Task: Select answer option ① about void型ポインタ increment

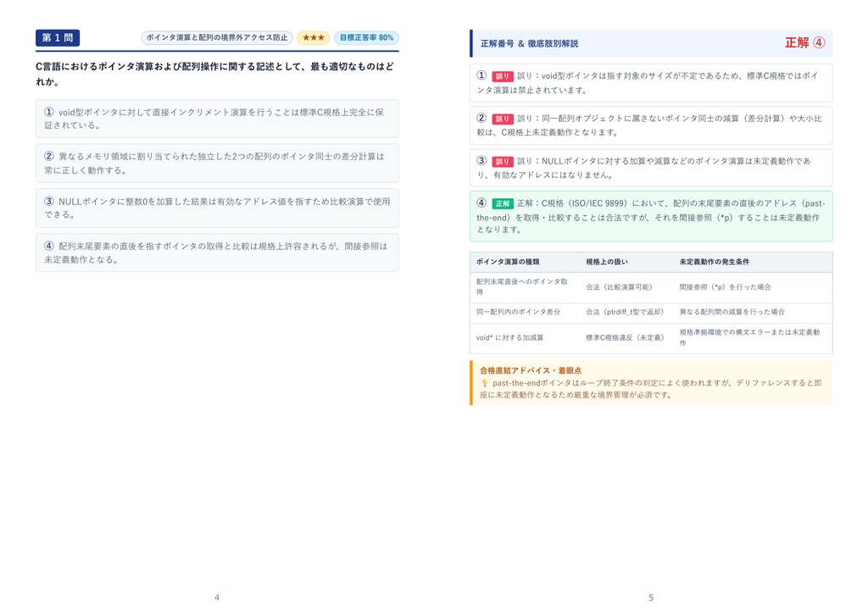Action: pyautogui.click(x=217, y=119)
